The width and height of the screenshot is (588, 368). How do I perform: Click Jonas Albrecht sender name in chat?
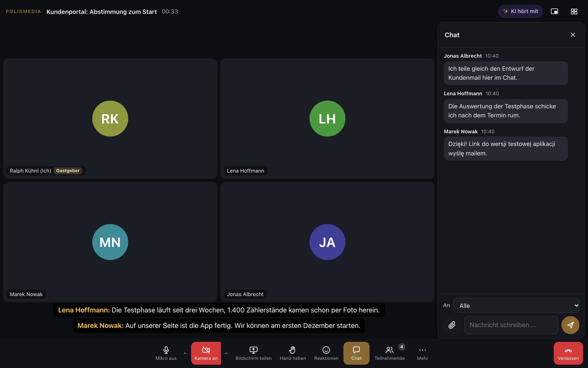463,56
